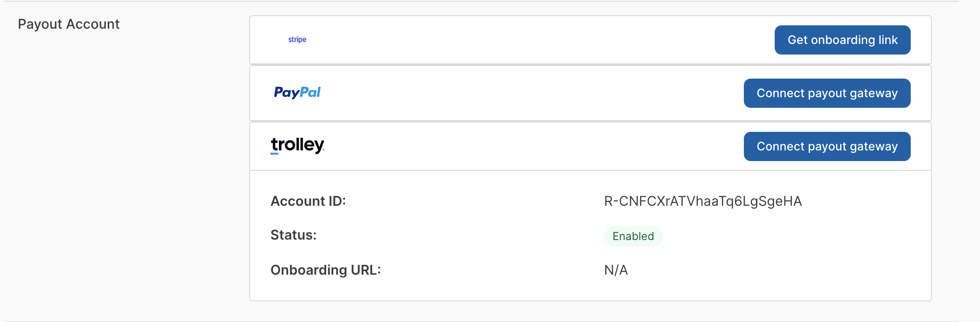
Task: Click the PayPal logo
Action: (x=297, y=93)
